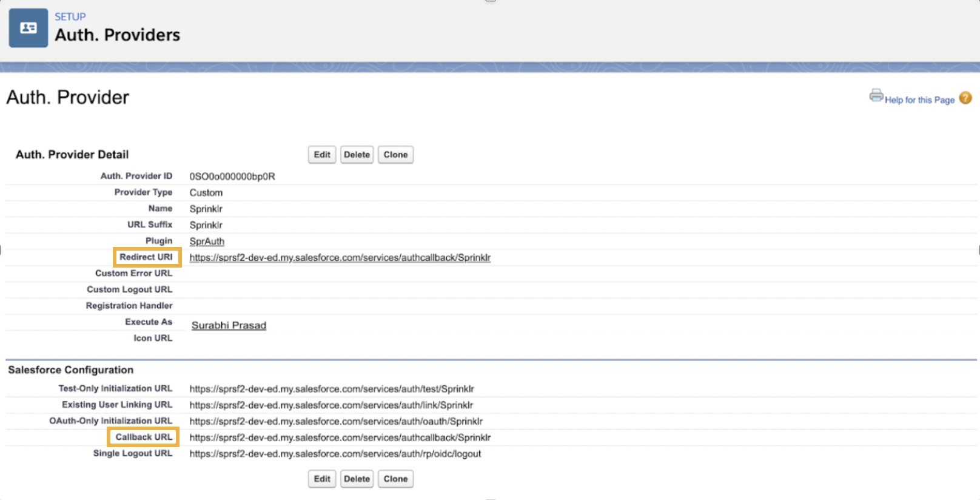Click the URL Suffix label
The image size is (980, 500).
pyautogui.click(x=150, y=225)
